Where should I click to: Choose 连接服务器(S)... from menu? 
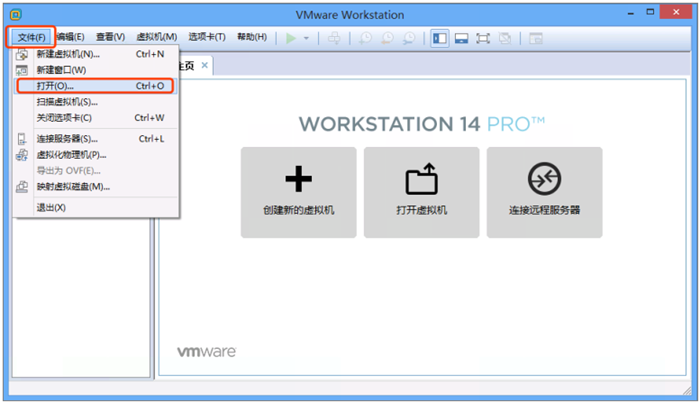point(67,139)
